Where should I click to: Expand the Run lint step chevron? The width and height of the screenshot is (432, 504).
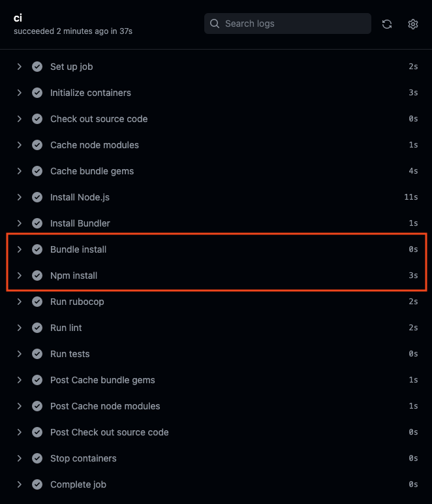pyautogui.click(x=20, y=328)
